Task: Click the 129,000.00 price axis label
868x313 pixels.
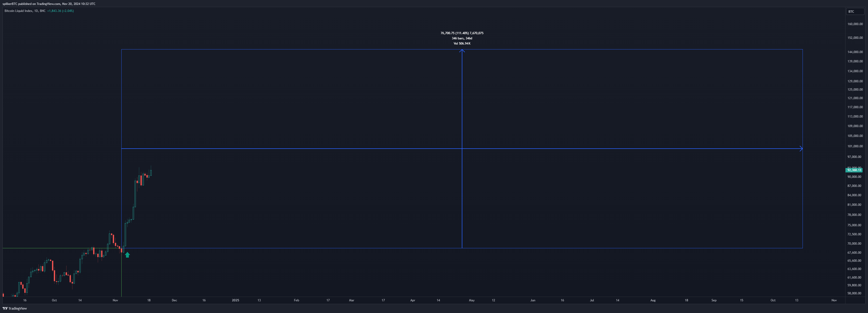Action: [x=855, y=81]
